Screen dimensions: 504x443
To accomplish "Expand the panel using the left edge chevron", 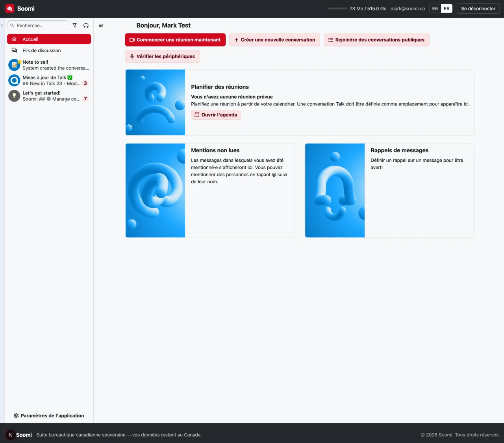I will coord(2,26).
